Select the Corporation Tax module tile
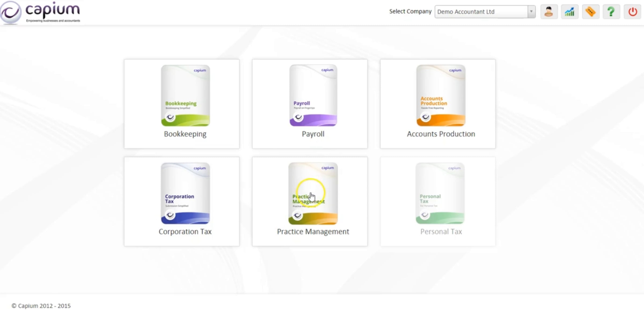The width and height of the screenshot is (644, 316). pos(182,201)
